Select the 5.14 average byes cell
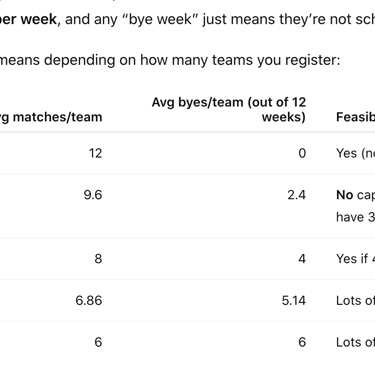The width and height of the screenshot is (375, 366). click(294, 300)
